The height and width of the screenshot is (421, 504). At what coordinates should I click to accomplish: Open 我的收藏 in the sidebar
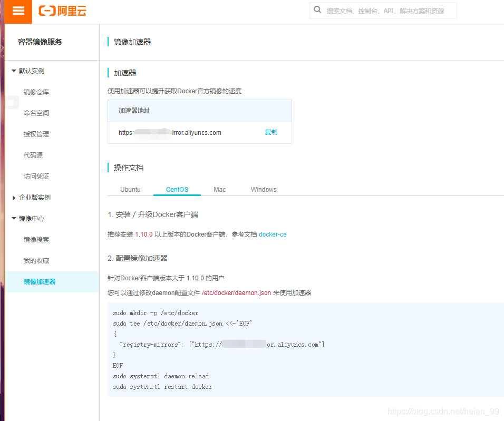36,261
